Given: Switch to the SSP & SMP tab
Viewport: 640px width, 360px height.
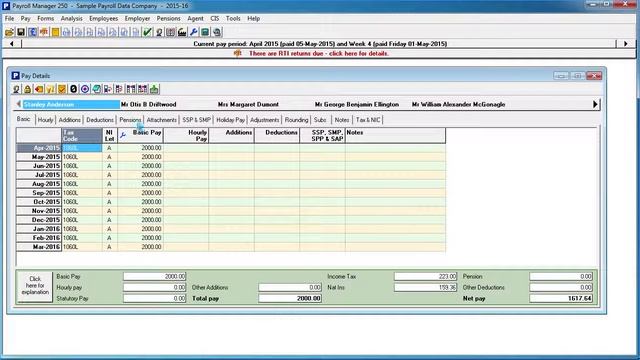Looking at the screenshot, I should pyautogui.click(x=196, y=120).
